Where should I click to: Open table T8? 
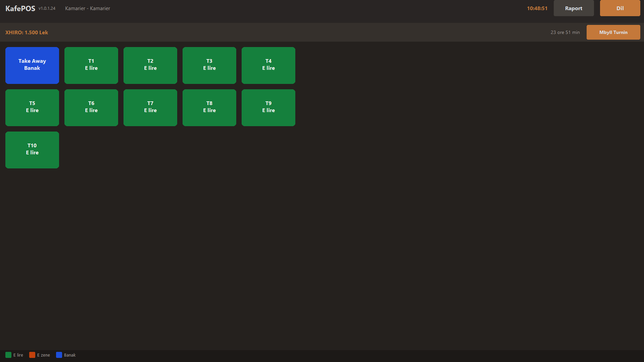coord(209,108)
